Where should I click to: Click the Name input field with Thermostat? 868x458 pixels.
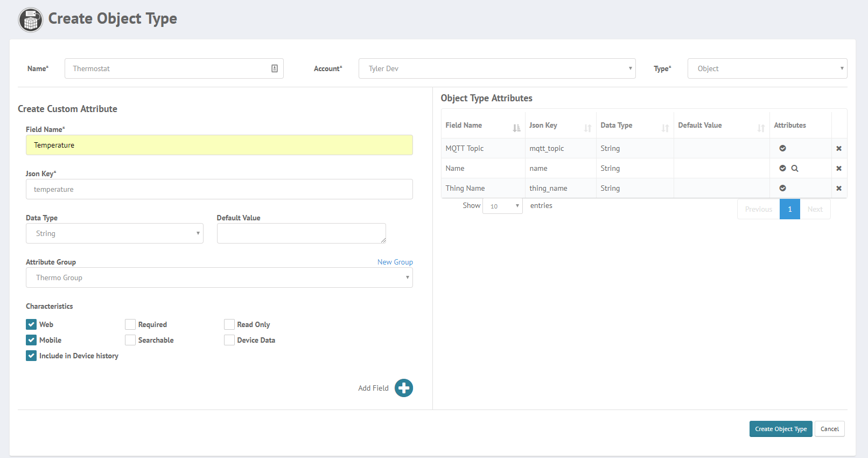click(x=174, y=68)
